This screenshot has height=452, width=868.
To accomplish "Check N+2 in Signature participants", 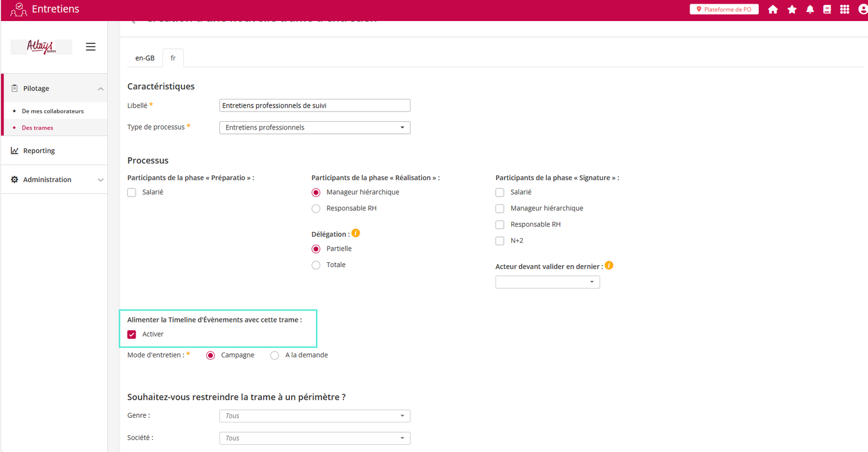I will pos(500,241).
